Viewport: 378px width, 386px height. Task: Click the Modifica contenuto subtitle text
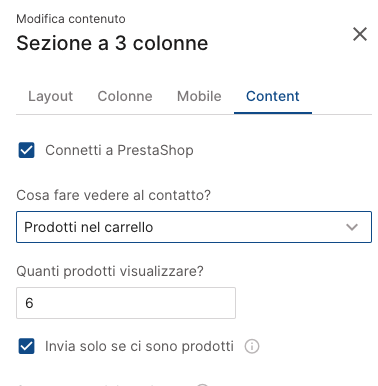(71, 19)
